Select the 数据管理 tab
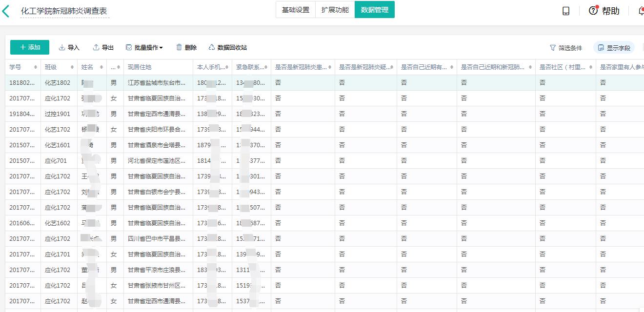This screenshot has width=644, height=312. [374, 10]
